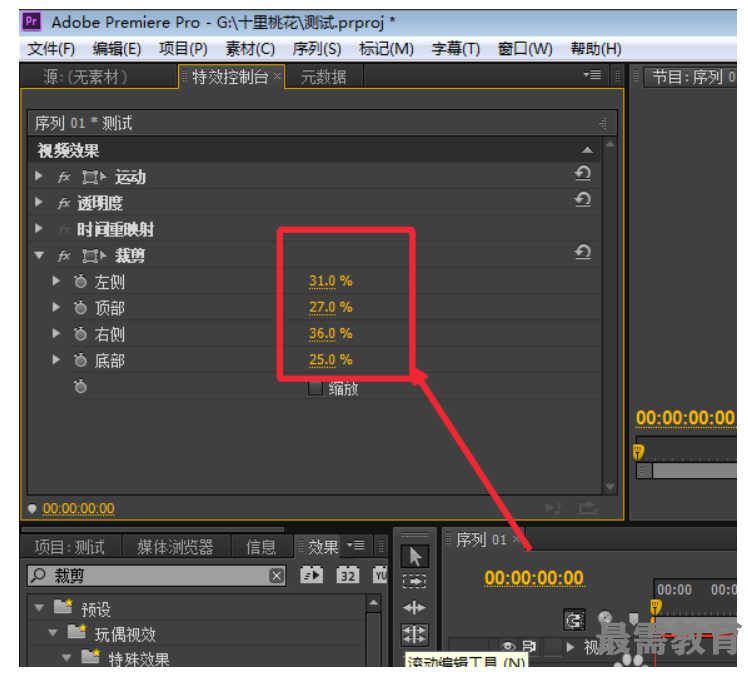Select the Track Select tool
This screenshot has height=678, width=748.
point(415,582)
